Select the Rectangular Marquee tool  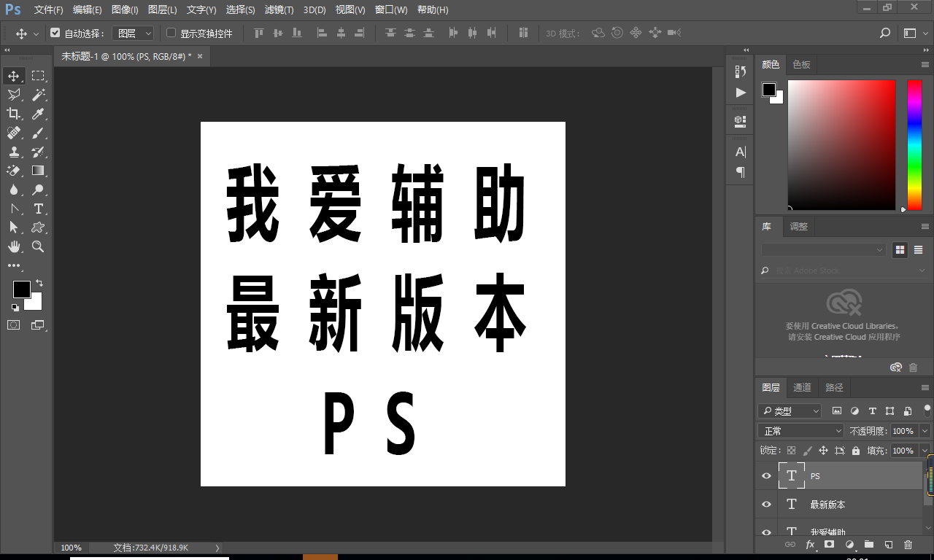click(38, 76)
